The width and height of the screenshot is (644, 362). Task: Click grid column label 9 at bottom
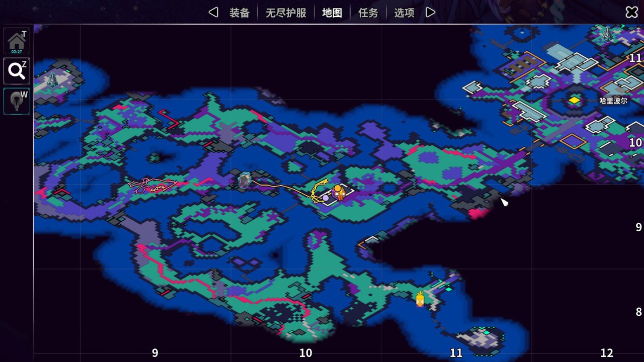(x=155, y=353)
